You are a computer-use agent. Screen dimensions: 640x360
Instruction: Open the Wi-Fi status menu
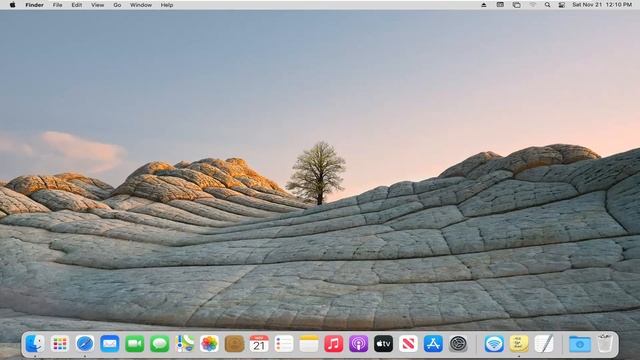(533, 5)
